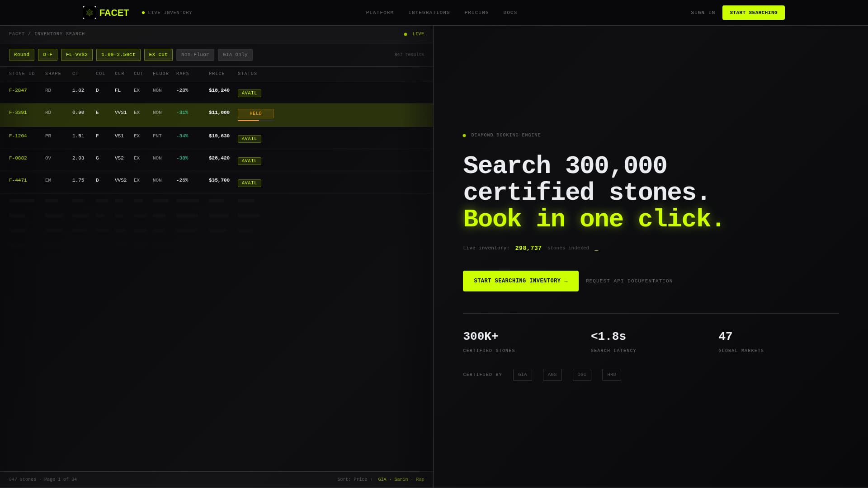Viewport: 868px width, 488px height.
Task: Open the Docs nav link
Action: pos(510,13)
